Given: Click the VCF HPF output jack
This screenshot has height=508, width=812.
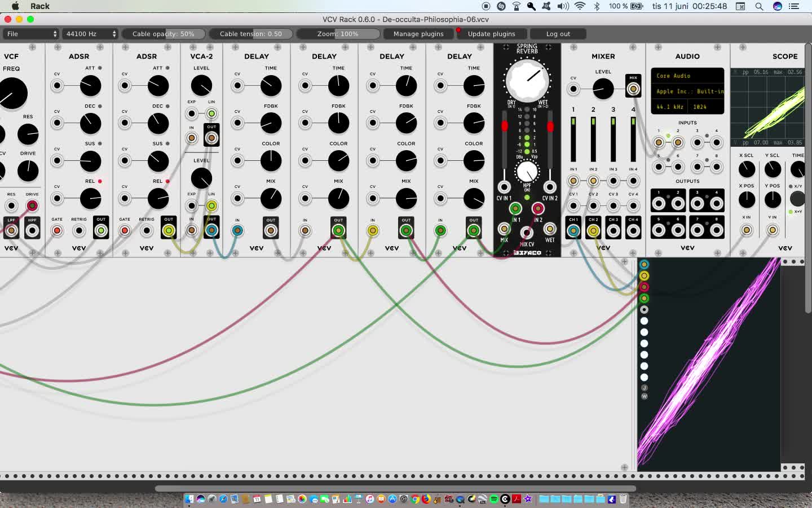Looking at the screenshot, I should 32,230.
